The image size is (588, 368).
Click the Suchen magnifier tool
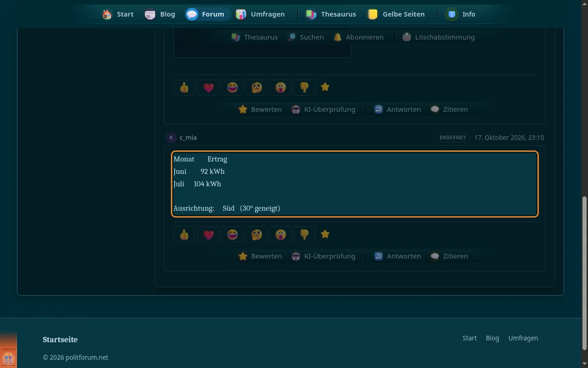coord(305,37)
